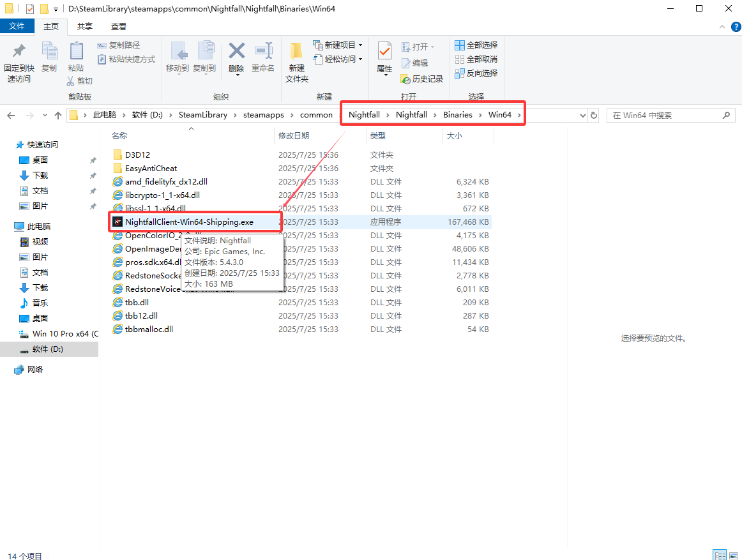Sort files by 名称 column header

click(x=191, y=136)
